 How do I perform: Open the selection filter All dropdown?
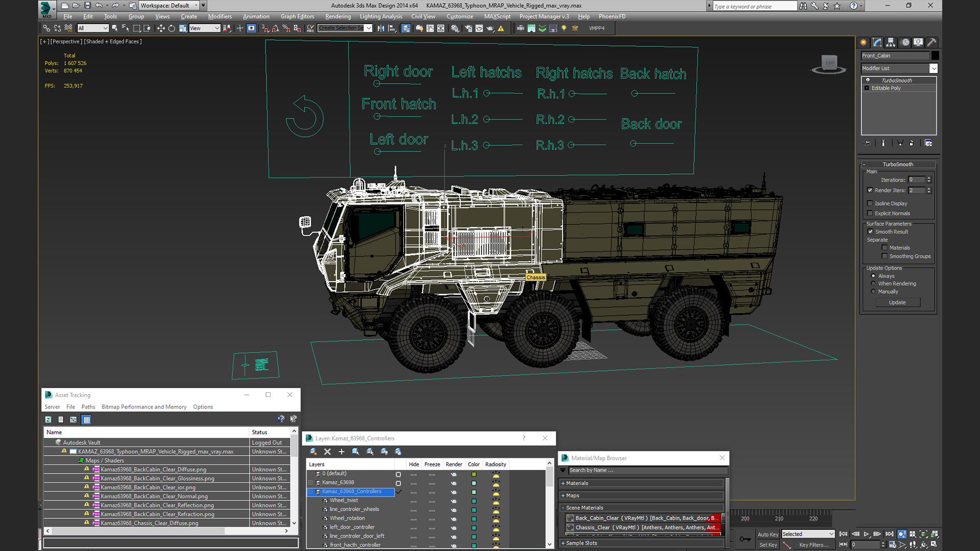[x=93, y=29]
